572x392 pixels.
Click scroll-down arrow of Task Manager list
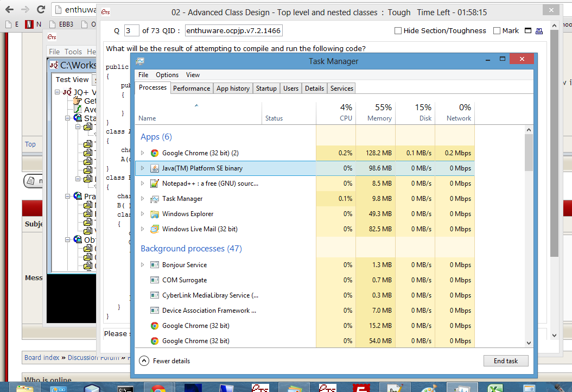tap(529, 343)
